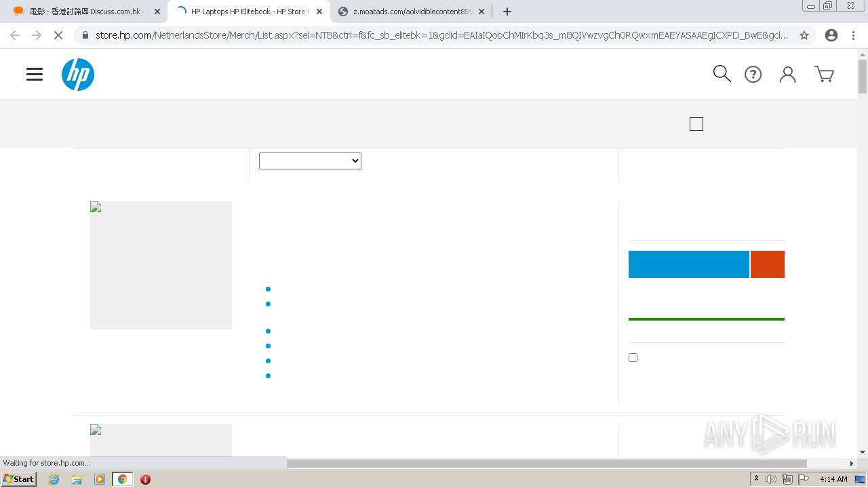Open Chrome's three-dot menu
Screen dimensions: 868x488
[853, 35]
